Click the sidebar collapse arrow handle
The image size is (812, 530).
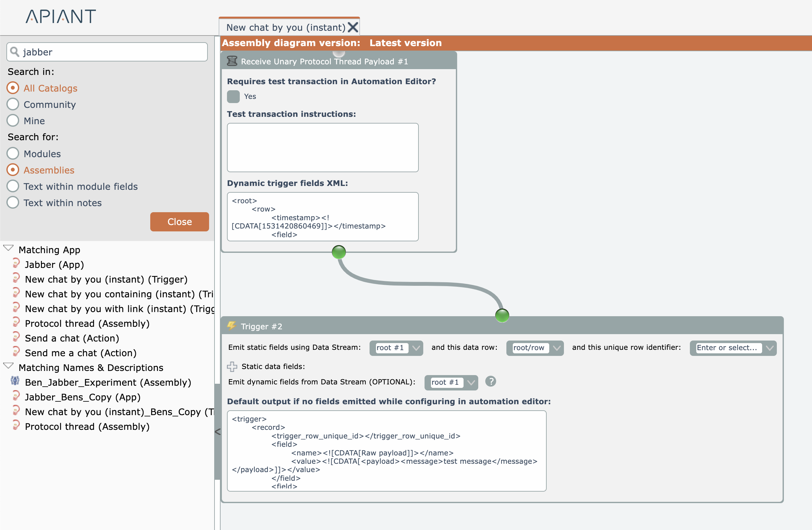(218, 432)
